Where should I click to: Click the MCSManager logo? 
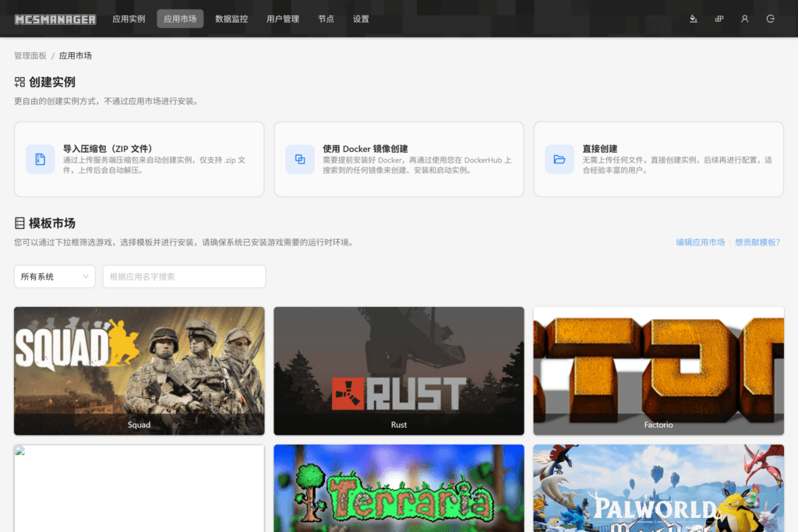pyautogui.click(x=55, y=19)
